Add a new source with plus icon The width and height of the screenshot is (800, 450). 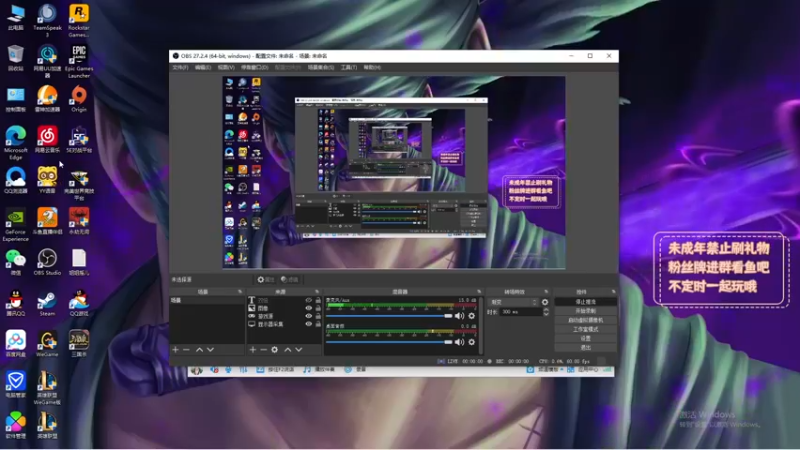253,349
